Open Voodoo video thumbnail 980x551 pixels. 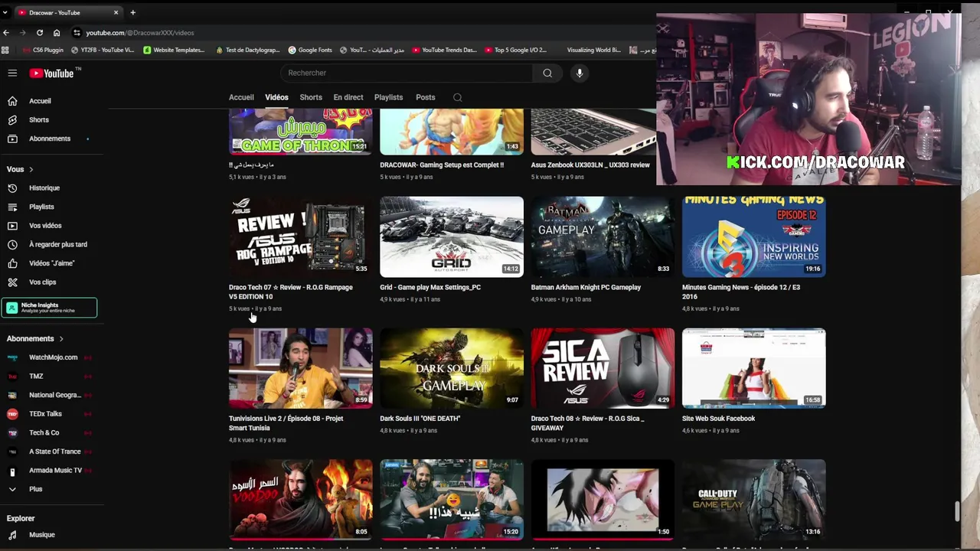300,500
